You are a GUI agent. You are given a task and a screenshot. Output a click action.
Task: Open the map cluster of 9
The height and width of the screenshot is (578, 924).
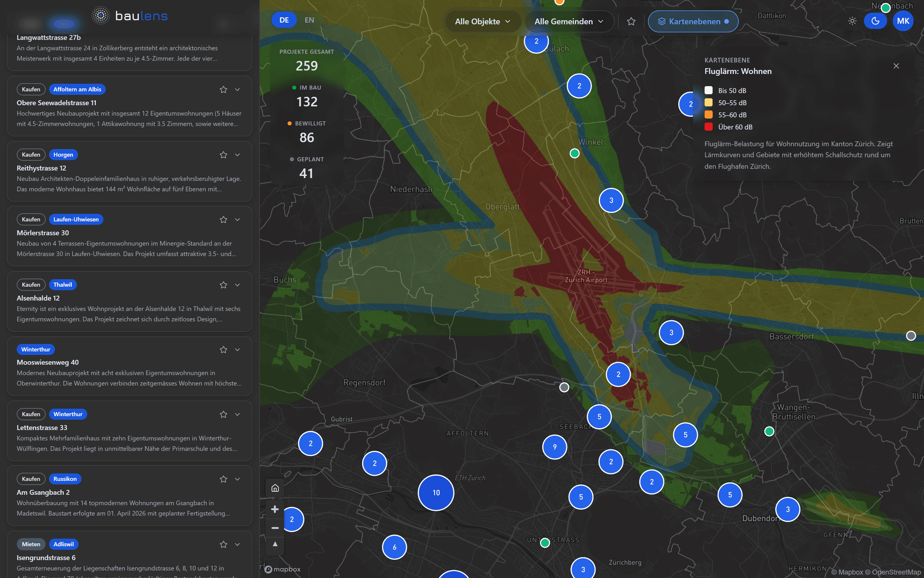click(x=555, y=447)
